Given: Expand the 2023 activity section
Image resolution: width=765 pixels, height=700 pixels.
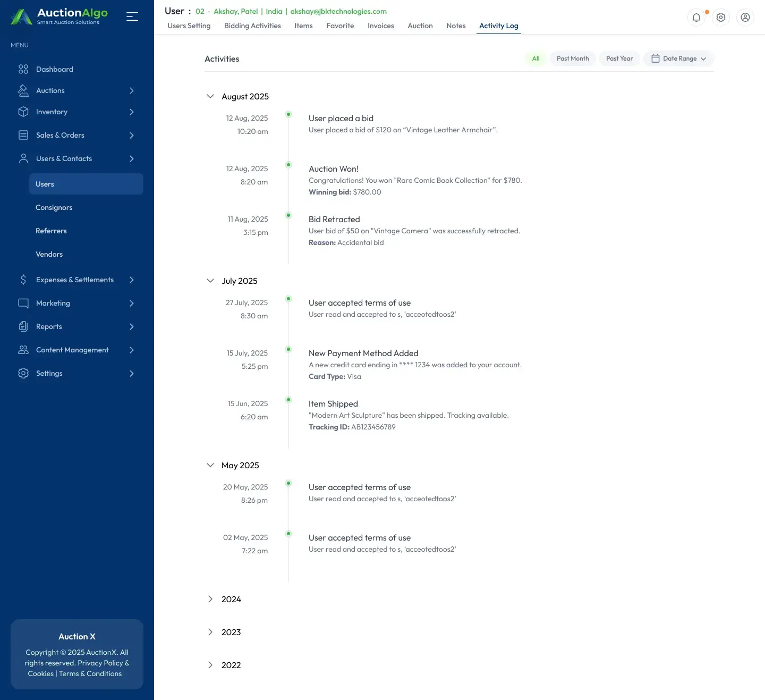Looking at the screenshot, I should (x=210, y=632).
